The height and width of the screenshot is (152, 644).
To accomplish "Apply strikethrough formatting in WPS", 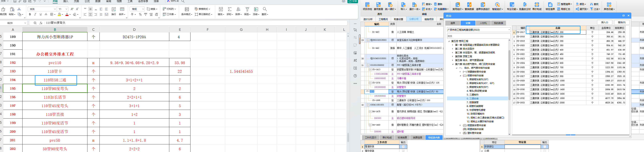I will pos(46,15).
